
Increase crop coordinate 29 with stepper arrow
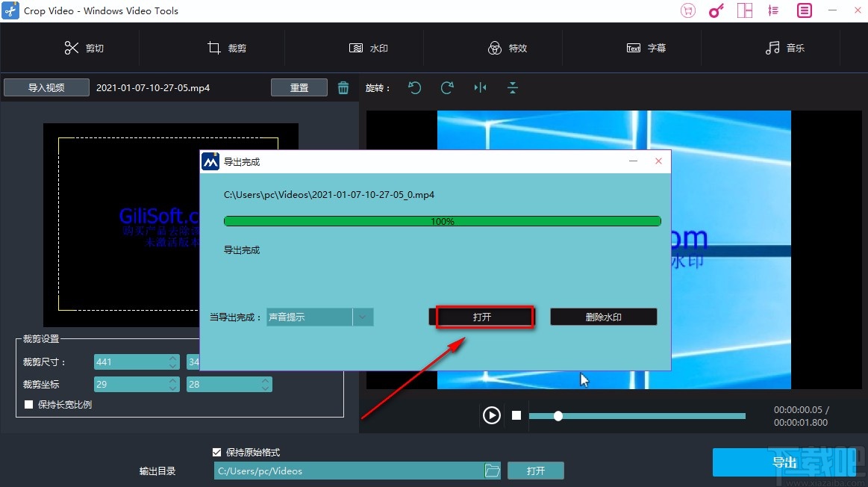coord(172,380)
